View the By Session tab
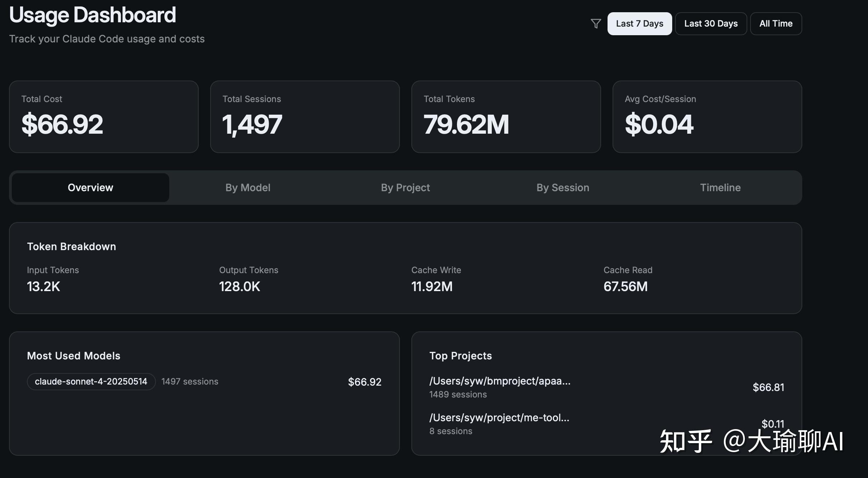 point(563,188)
